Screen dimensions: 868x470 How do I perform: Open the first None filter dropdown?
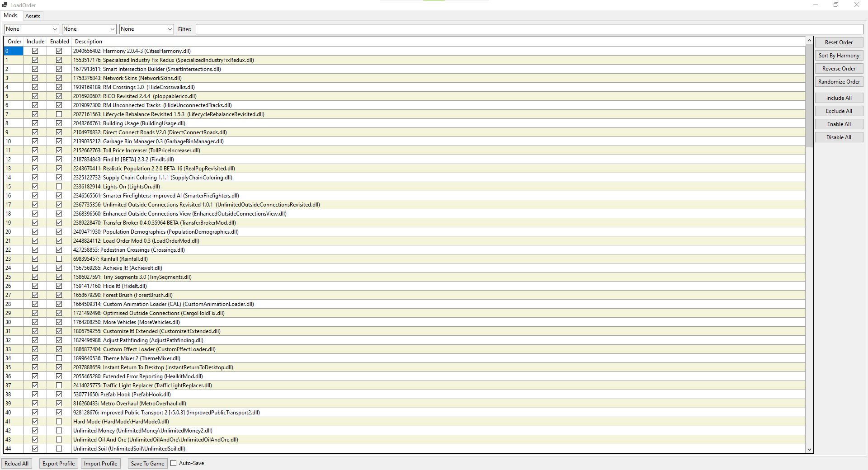pos(32,29)
